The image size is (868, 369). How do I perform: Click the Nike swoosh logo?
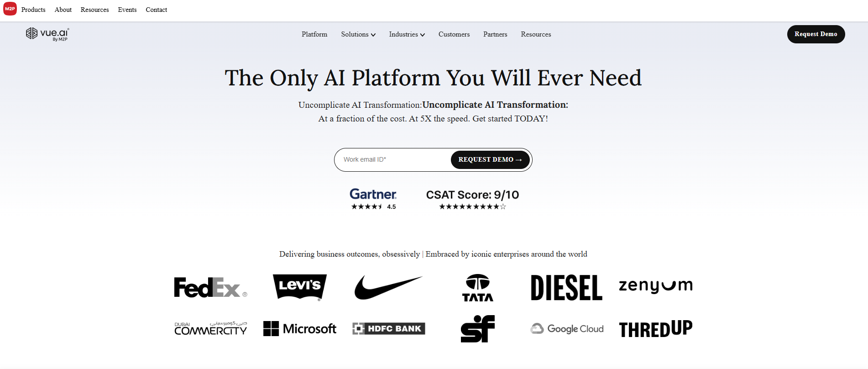click(388, 287)
